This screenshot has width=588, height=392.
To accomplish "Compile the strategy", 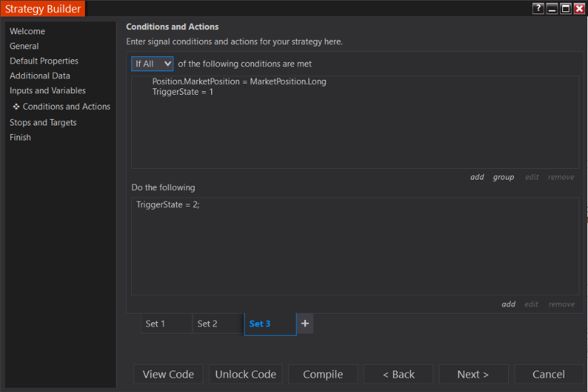I will (x=323, y=374).
